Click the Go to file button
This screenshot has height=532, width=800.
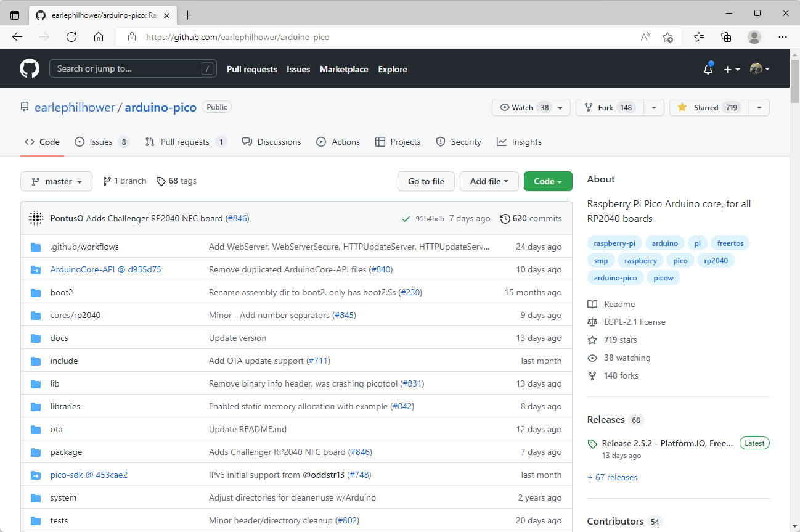click(426, 181)
